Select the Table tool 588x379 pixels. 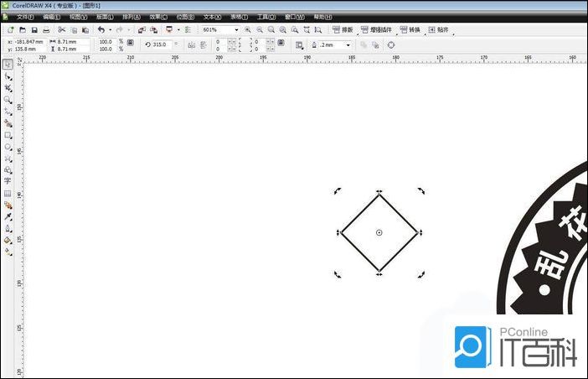[8, 193]
